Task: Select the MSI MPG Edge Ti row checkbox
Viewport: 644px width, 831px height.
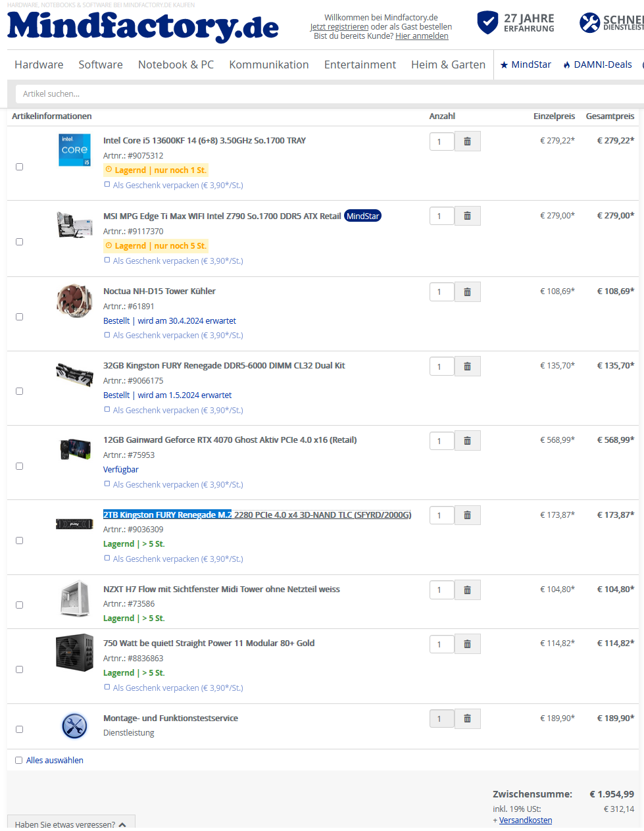Action: pyautogui.click(x=19, y=242)
